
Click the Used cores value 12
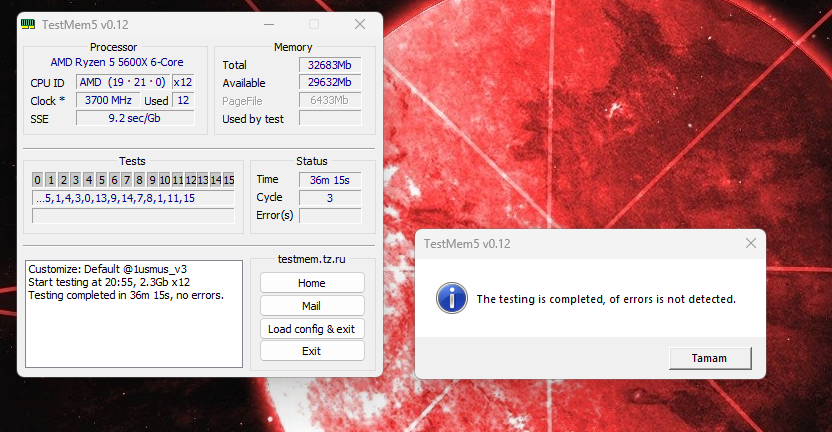pos(183,100)
